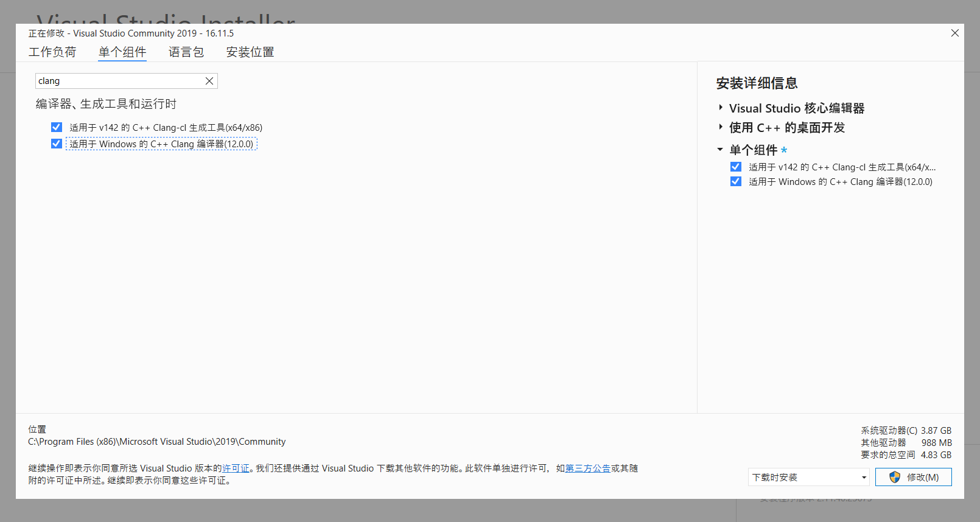The width and height of the screenshot is (980, 522).
Task: Click the 编译器、生成工具和运行时 category heading
Action: click(106, 104)
